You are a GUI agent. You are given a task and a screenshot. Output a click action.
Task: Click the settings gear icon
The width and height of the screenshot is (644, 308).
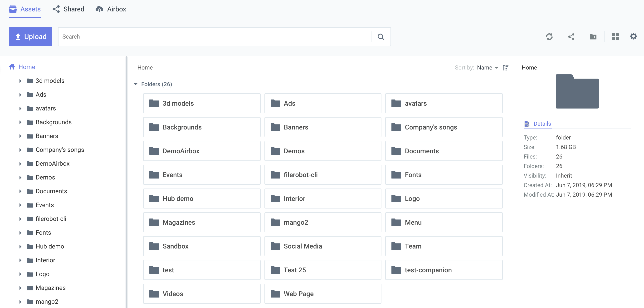(x=634, y=37)
